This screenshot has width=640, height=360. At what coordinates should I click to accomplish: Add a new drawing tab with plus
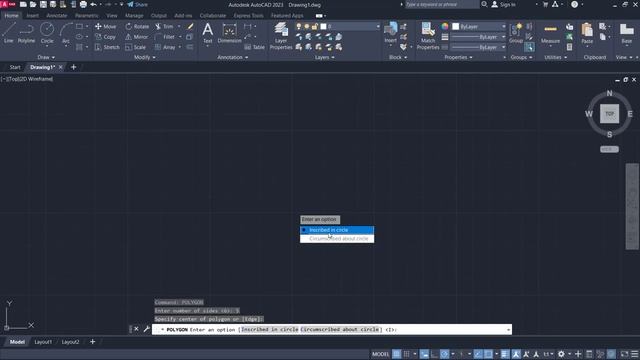pos(73,67)
